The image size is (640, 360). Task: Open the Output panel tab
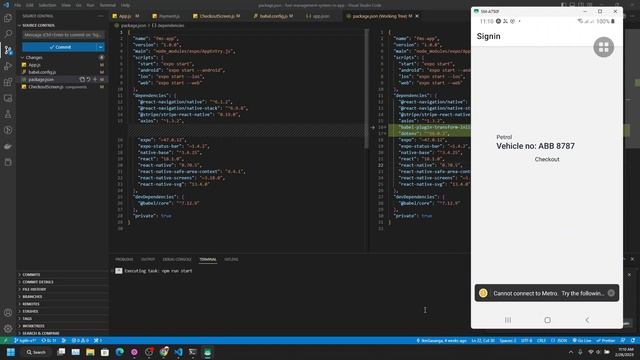(x=148, y=260)
